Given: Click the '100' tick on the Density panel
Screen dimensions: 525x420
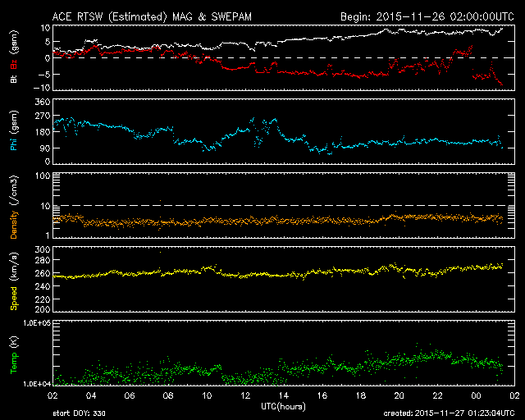Looking at the screenshot, I should [x=43, y=176].
